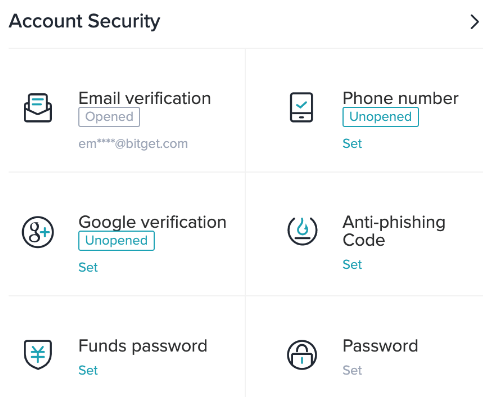Set the funds password
This screenshot has height=397, width=484.
[88, 370]
